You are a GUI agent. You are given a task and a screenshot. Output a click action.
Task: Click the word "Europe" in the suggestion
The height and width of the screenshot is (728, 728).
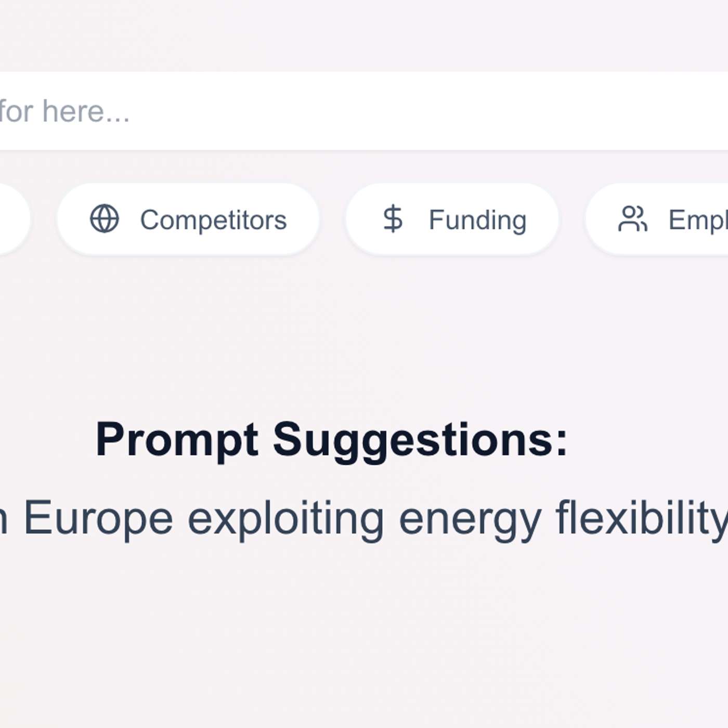coord(98,518)
